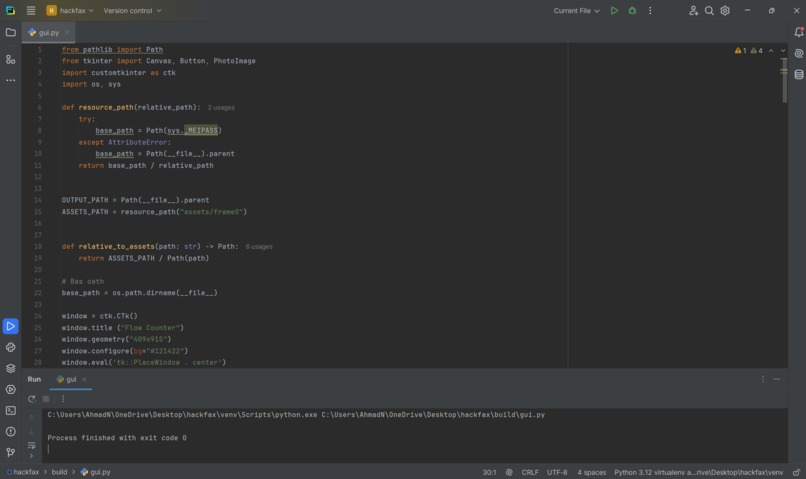This screenshot has height=479, width=806.
Task: Click the 2 usages hint beside resource_path
Action: 221,107
